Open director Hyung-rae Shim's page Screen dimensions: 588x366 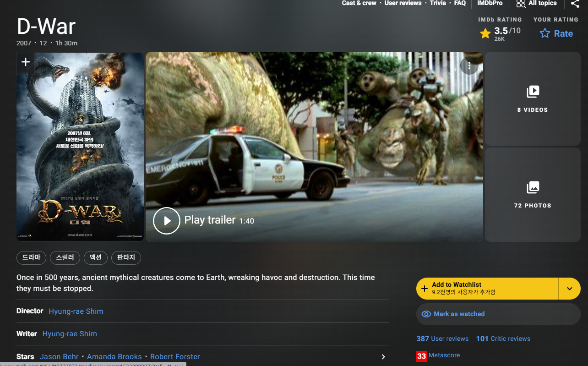point(76,311)
